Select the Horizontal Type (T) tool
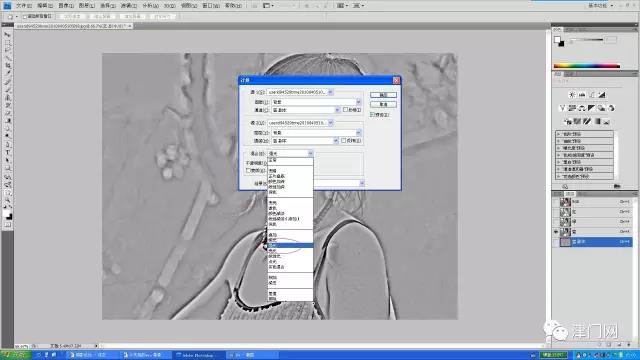640x360 pixels. pos(8,152)
